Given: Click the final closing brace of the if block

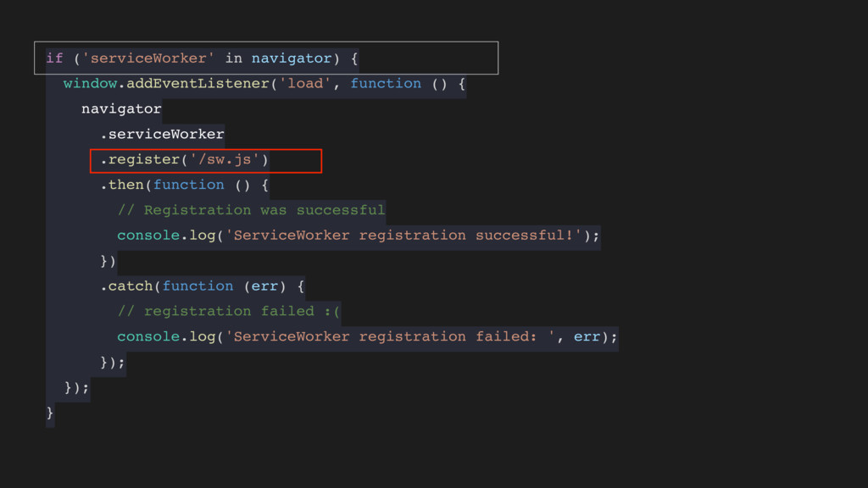Looking at the screenshot, I should point(50,413).
